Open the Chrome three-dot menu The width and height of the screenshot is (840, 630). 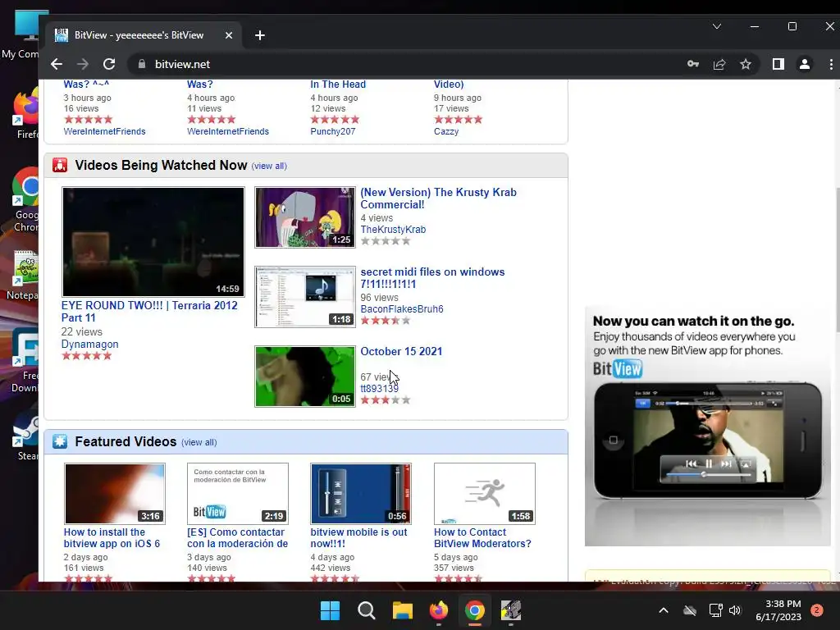(831, 64)
